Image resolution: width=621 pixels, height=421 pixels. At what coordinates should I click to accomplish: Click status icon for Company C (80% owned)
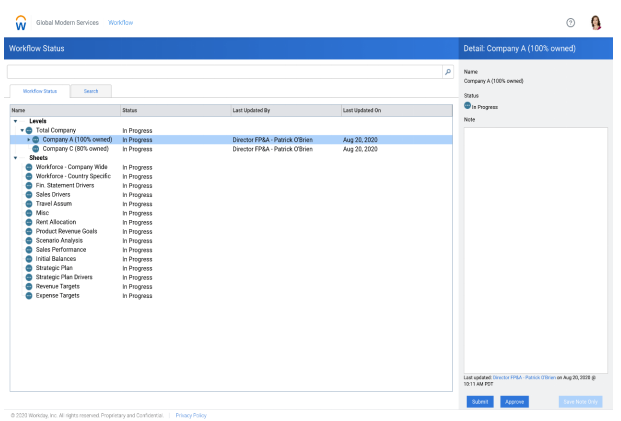point(36,149)
